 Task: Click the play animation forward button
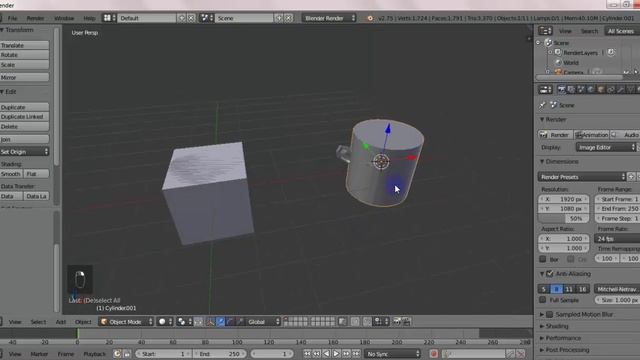pos(336,354)
